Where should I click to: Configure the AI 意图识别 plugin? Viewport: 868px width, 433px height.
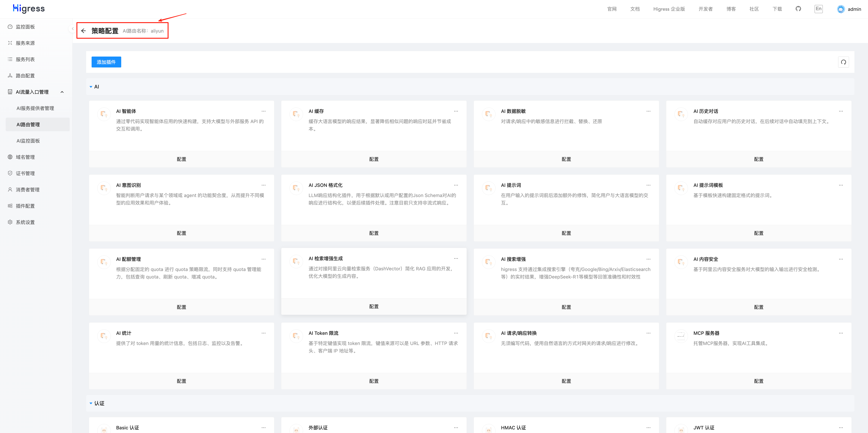[x=181, y=233]
